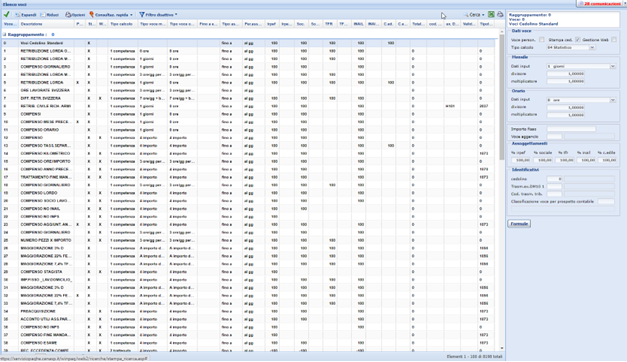The width and height of the screenshot is (627, 362).
Task: Toggle the Voce person. checkbox
Action: click(541, 40)
